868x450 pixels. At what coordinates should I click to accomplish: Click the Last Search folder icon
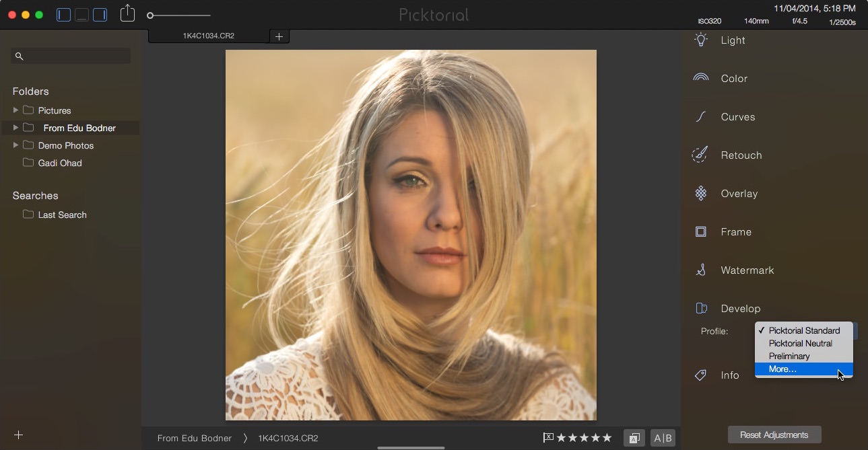click(28, 214)
